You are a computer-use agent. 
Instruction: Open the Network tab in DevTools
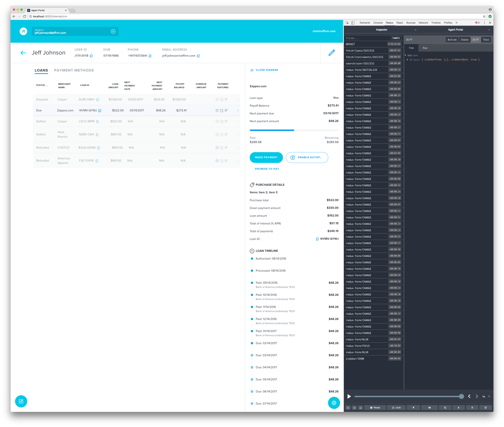[423, 23]
